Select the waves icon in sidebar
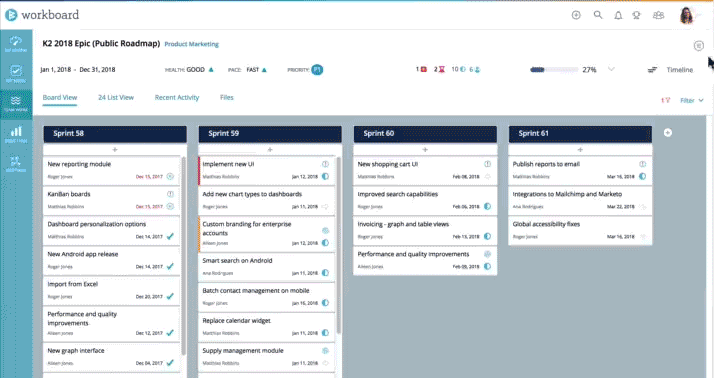714x378 pixels. pos(16,102)
